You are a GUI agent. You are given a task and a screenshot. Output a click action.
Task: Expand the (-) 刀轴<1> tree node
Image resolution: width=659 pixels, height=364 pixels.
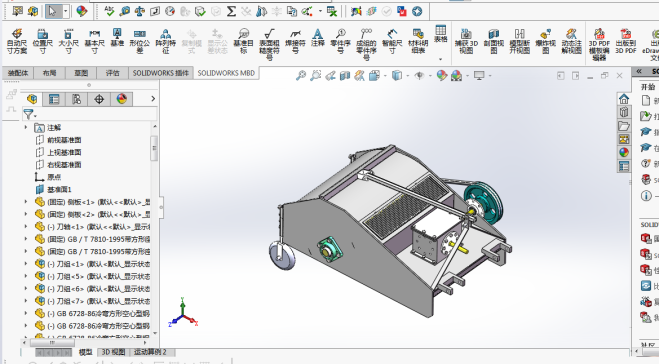26,227
